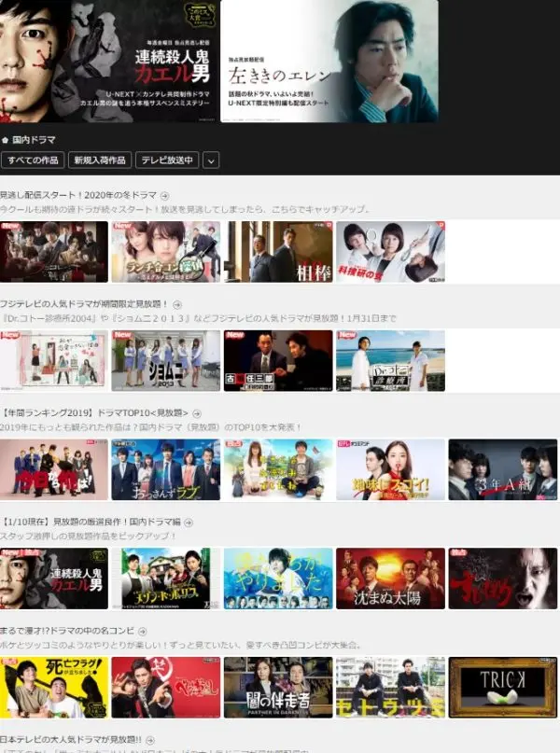
Task: Open the 沈まぬ太陽 thumbnail
Action: pyautogui.click(x=391, y=579)
